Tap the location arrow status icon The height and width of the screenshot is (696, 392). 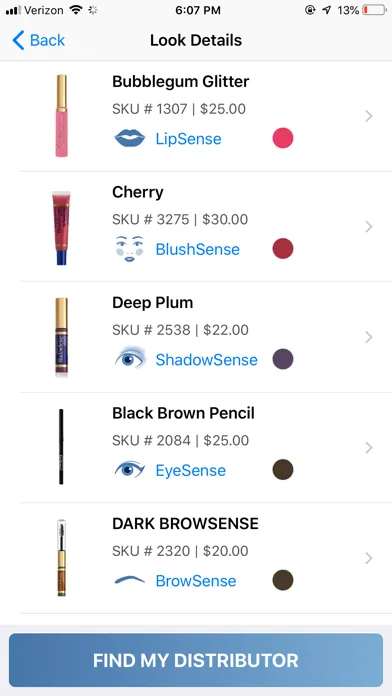click(327, 10)
